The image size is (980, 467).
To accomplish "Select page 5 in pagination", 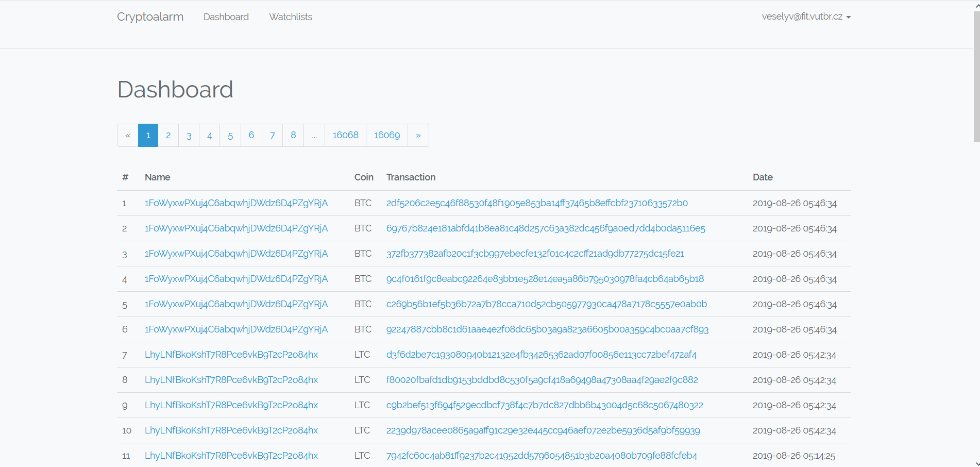I will (230, 135).
